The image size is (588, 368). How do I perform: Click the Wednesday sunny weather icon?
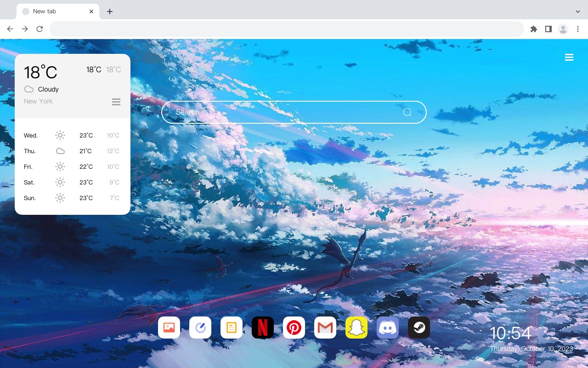point(60,135)
